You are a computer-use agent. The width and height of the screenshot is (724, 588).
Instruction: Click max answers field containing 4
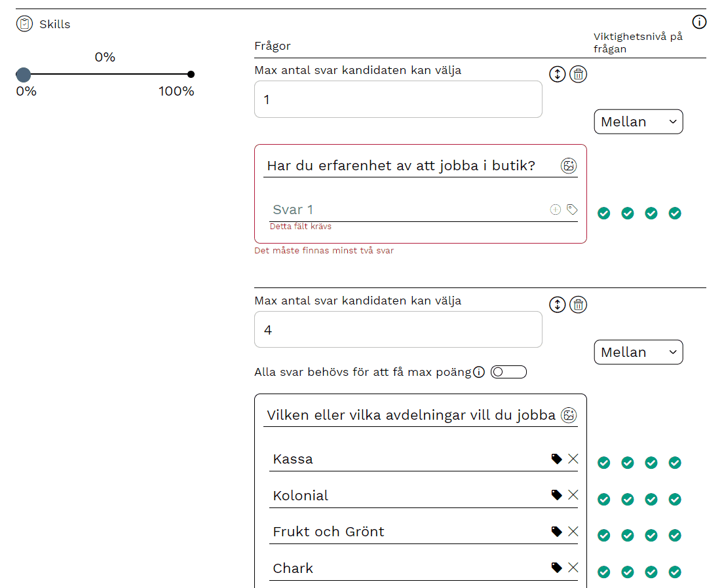pyautogui.click(x=398, y=329)
